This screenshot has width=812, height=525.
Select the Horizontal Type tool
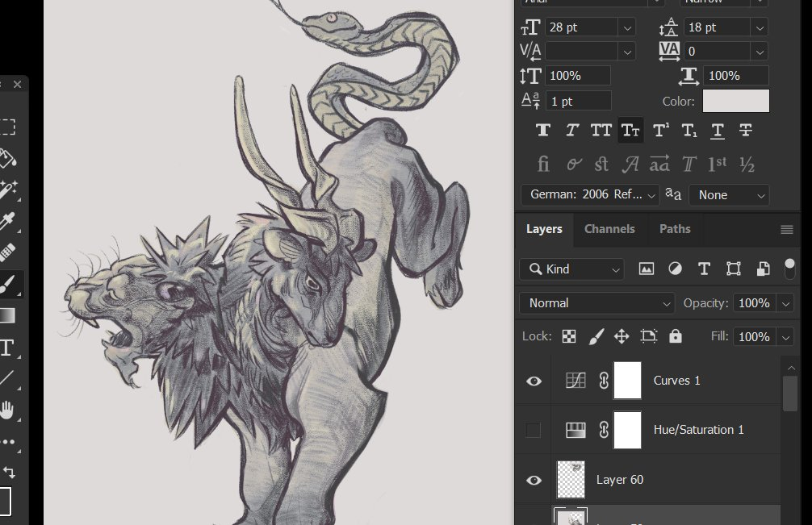(8, 348)
